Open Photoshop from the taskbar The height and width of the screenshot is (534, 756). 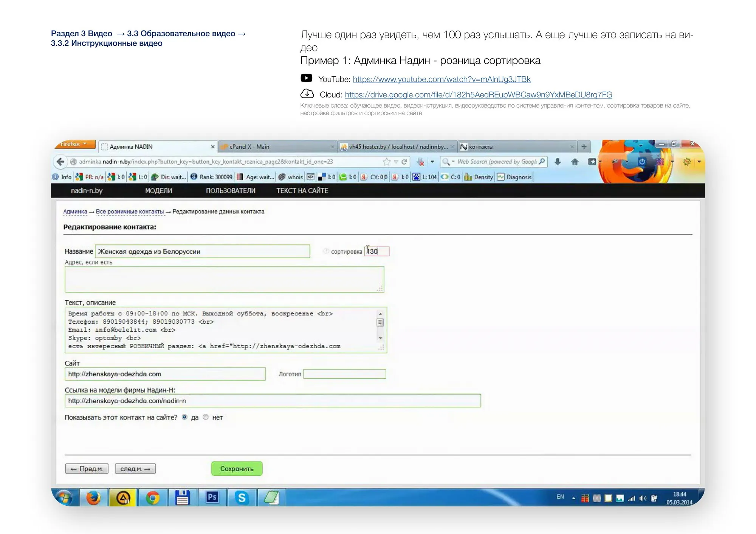[x=212, y=498]
